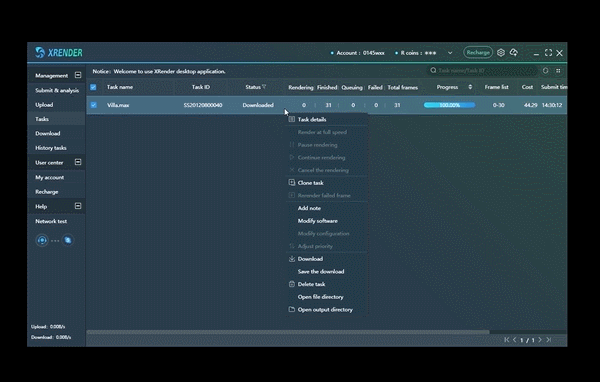This screenshot has width=600, height=382.
Task: Collapse the Help section
Action: (x=78, y=206)
